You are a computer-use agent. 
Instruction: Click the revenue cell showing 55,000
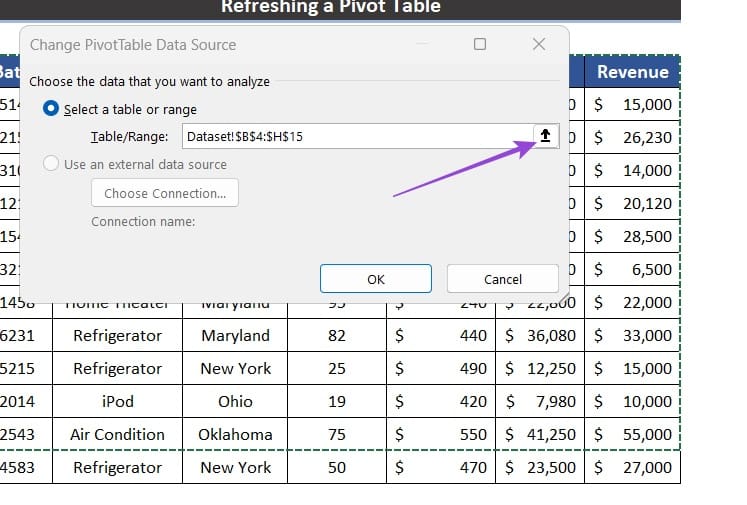click(x=632, y=434)
